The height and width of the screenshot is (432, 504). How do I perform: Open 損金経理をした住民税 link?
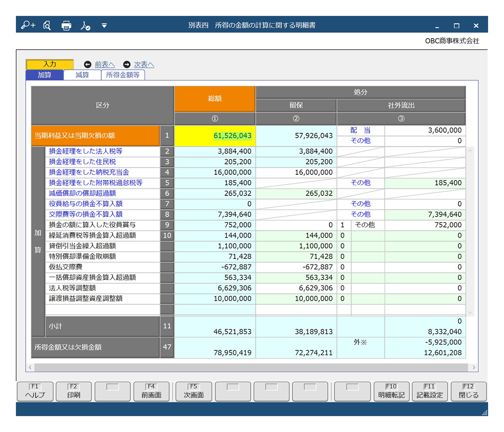(x=82, y=162)
